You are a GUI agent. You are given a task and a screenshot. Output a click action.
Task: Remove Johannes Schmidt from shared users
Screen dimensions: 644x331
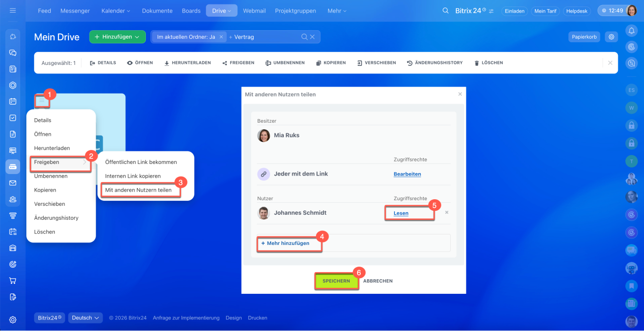click(446, 212)
